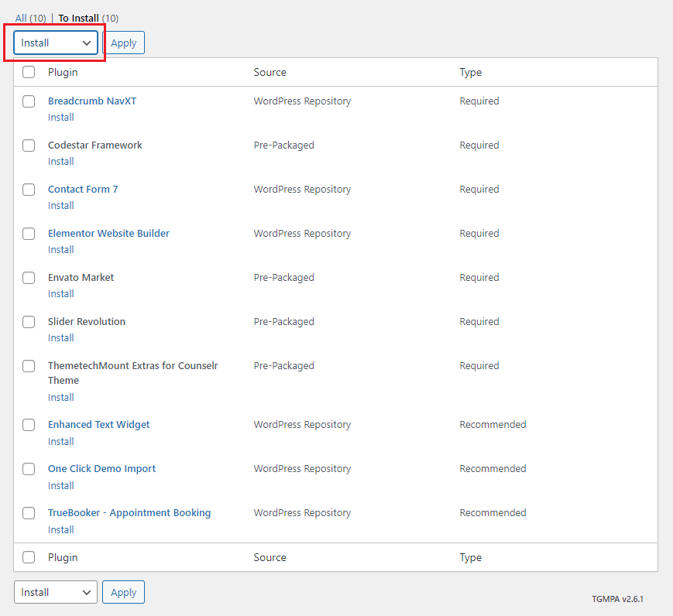
Task: Open the Enhanced Text Widget link
Action: pyautogui.click(x=98, y=425)
